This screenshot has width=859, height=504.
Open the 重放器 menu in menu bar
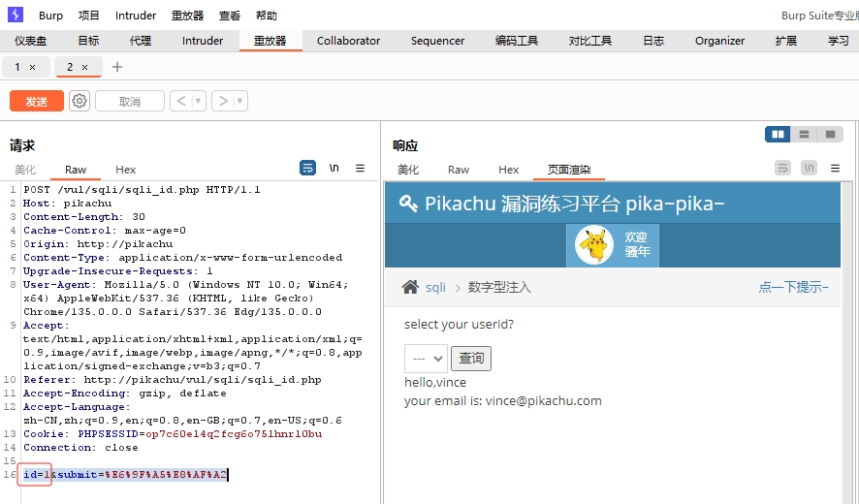[187, 16]
